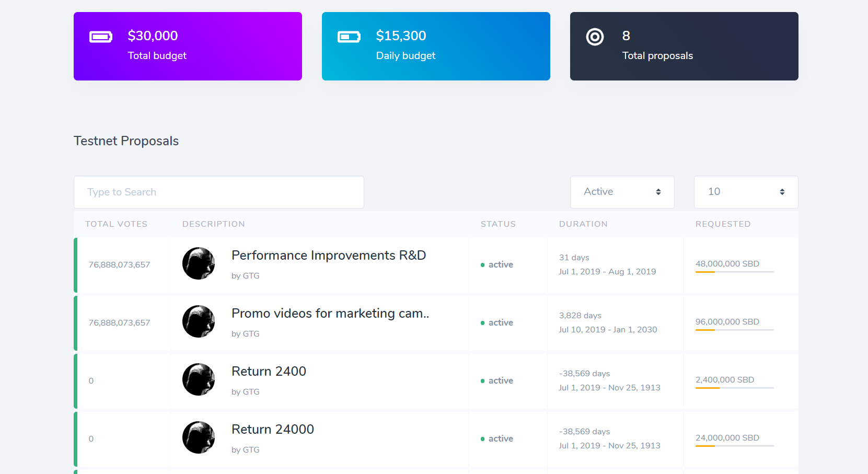Open the Return 24000 proposal
868x474 pixels.
pyautogui.click(x=273, y=429)
